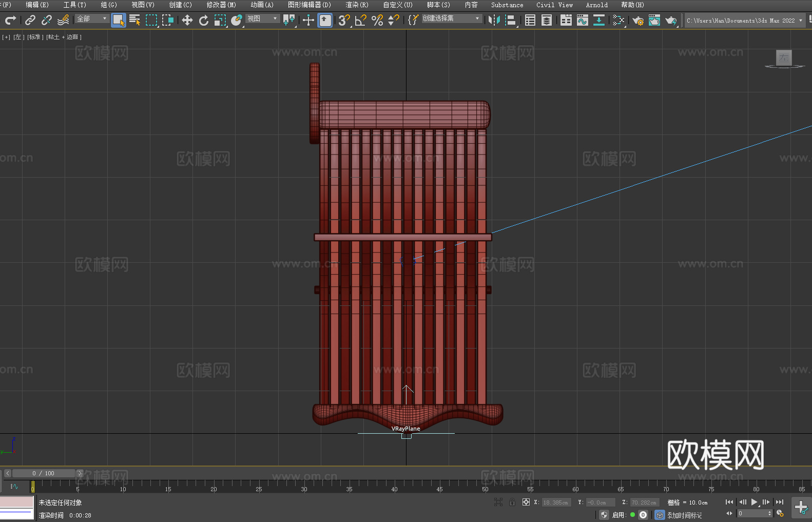Click the Redo arrow icon
812x522 pixels.
(10, 20)
